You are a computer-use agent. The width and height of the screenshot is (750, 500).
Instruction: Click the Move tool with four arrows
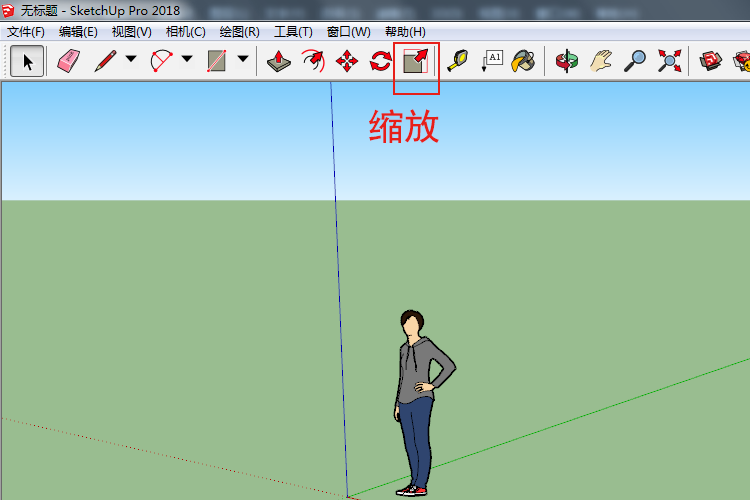point(347,61)
